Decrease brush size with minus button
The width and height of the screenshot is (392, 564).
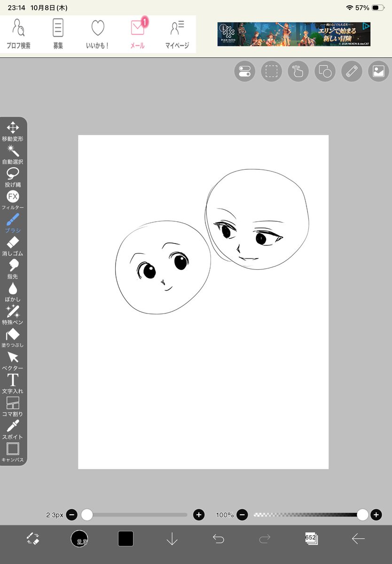click(x=71, y=515)
